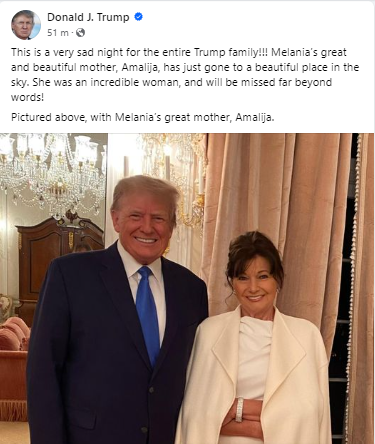Click the post text beginning 'This is a very sad night'
Screen dimensions: 375x444
pyautogui.click(x=185, y=75)
